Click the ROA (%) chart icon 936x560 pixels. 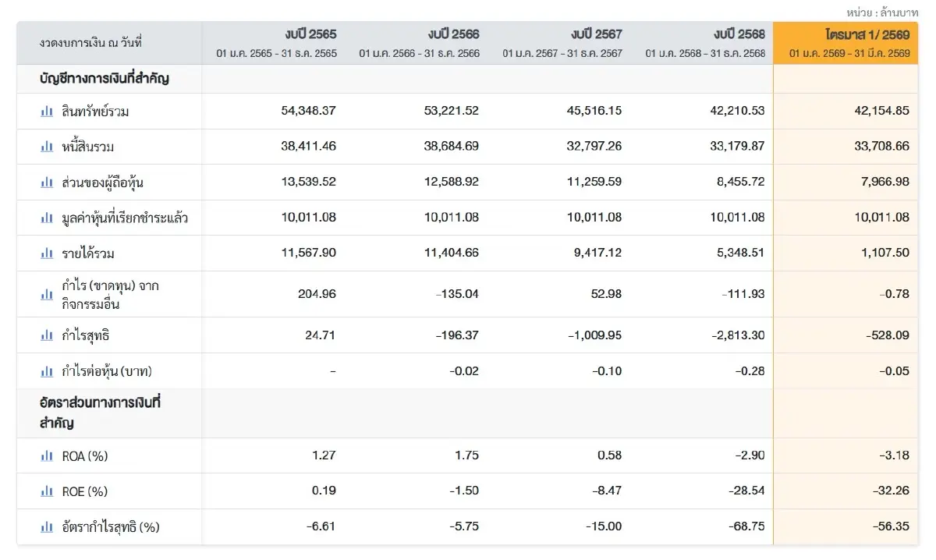click(47, 455)
